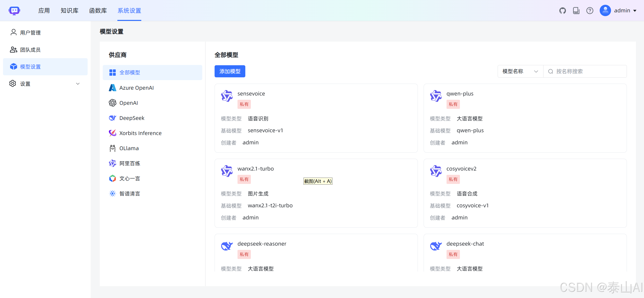The height and width of the screenshot is (298, 644).
Task: Click the help question mark icon
Action: point(590,10)
